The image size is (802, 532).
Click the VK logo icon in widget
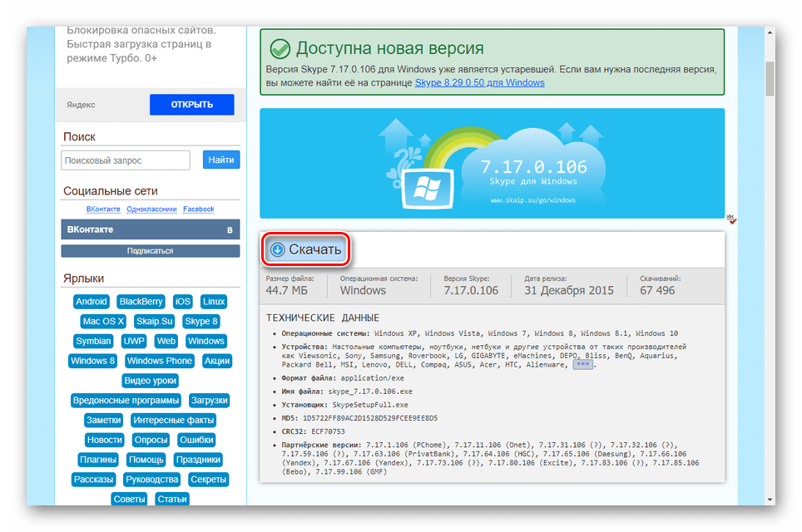(x=230, y=230)
